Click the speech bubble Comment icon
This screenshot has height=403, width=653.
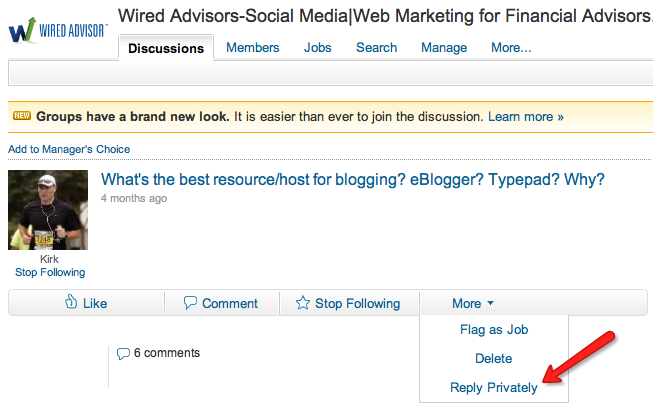click(190, 303)
